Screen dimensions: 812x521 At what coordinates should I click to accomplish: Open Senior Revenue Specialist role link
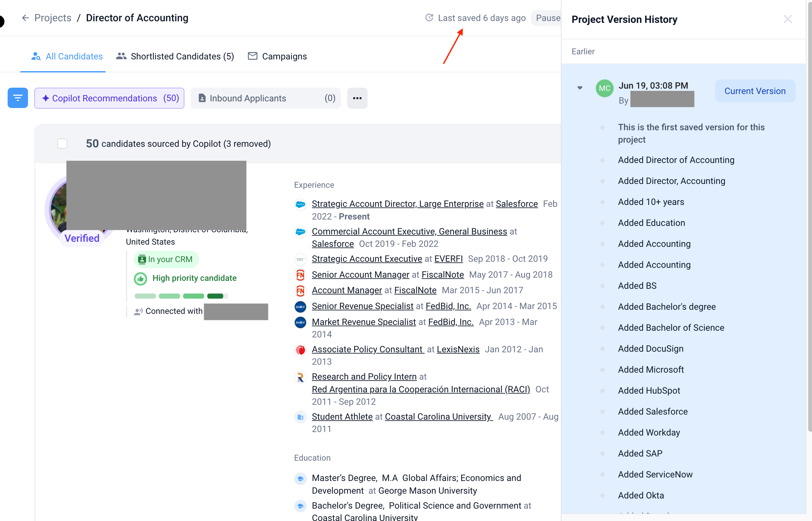pyautogui.click(x=362, y=306)
